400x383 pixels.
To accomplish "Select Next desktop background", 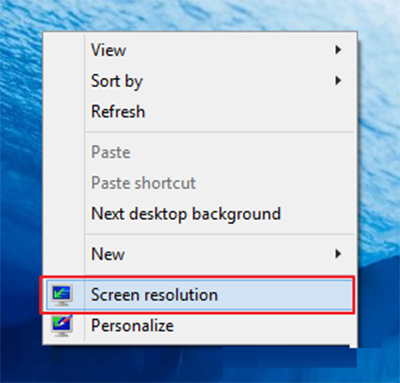I will click(199, 214).
